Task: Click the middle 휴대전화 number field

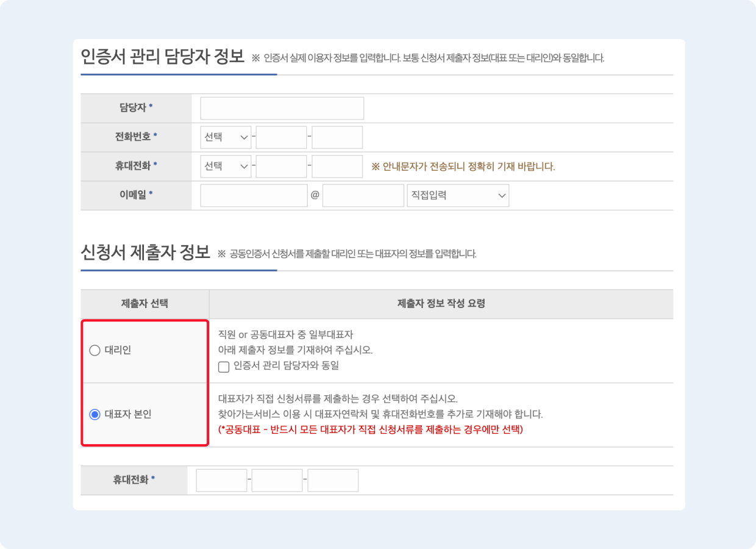Action: pyautogui.click(x=281, y=166)
